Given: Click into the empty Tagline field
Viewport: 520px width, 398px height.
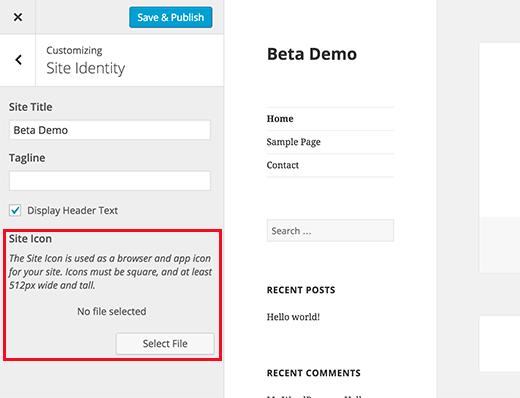Looking at the screenshot, I should click(110, 181).
